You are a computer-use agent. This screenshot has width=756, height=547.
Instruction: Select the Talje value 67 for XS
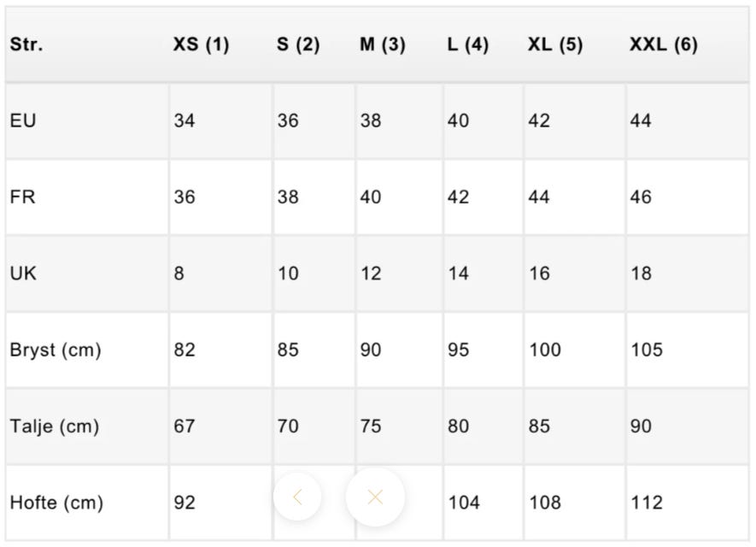[185, 426]
